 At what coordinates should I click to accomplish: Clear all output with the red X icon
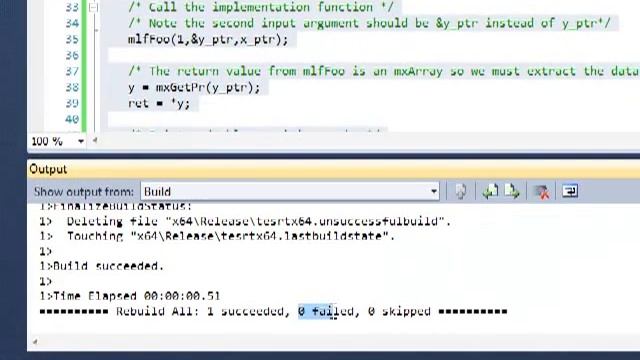[542, 191]
